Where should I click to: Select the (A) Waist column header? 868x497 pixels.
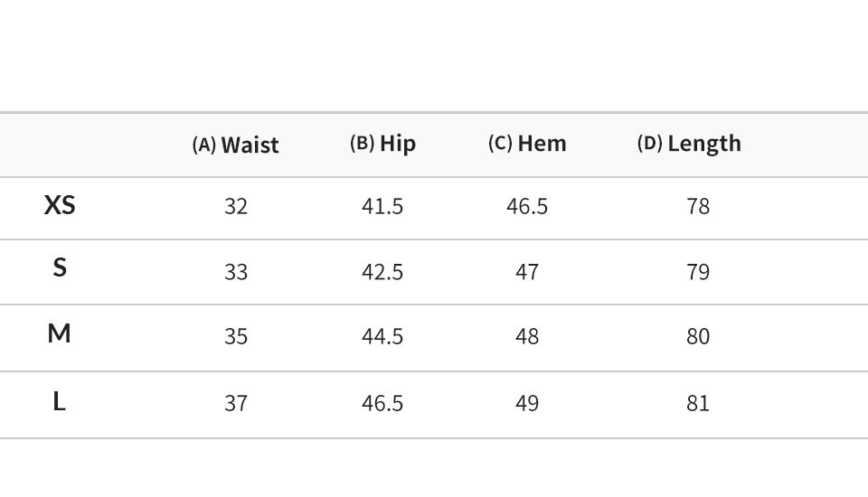coord(235,145)
